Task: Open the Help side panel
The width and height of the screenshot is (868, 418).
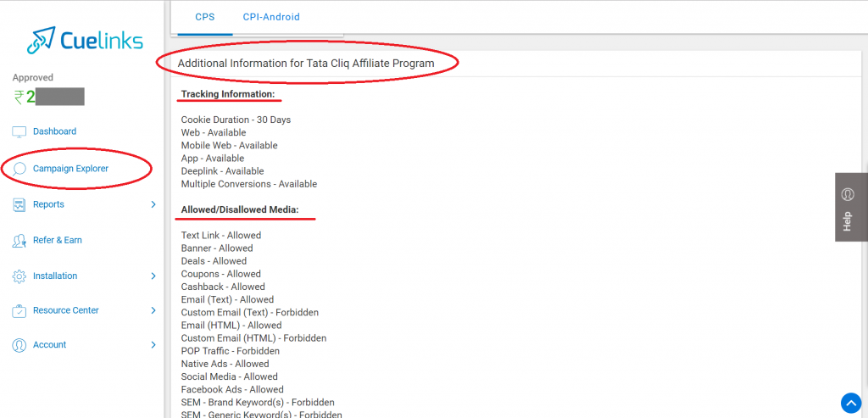Action: [x=851, y=207]
